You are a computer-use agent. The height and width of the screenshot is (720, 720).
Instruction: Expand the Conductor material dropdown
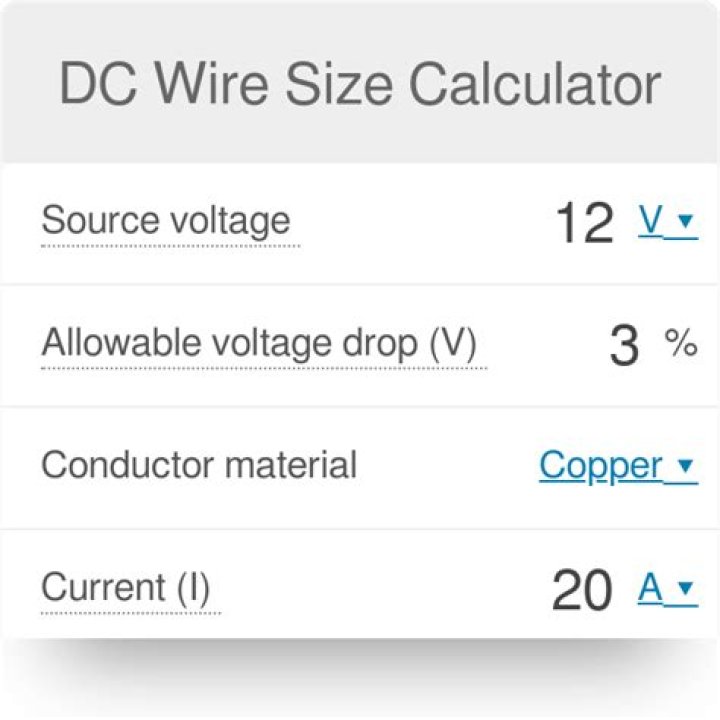(617, 466)
